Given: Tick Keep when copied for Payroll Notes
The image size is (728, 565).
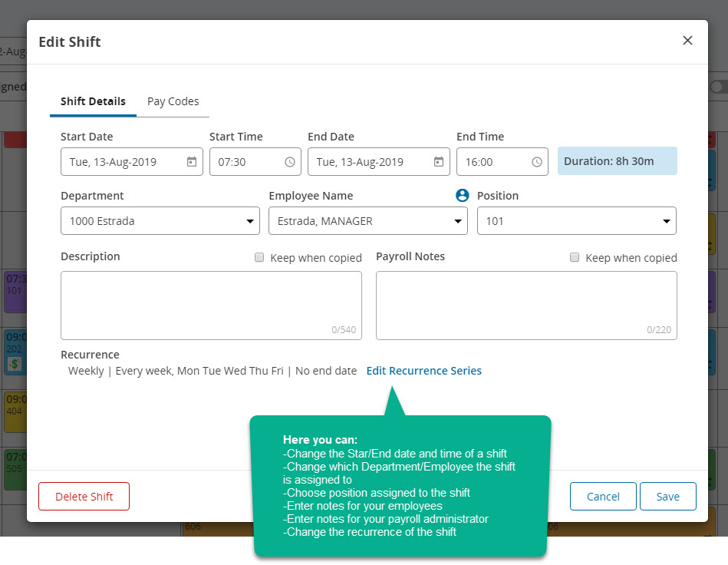Looking at the screenshot, I should [575, 257].
